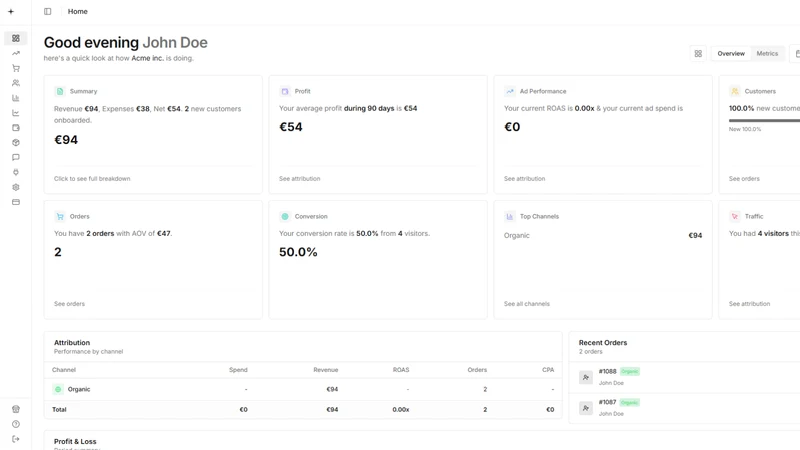The width and height of the screenshot is (800, 450).
Task: Open 'See orders' in Orders card
Action: [69, 304]
